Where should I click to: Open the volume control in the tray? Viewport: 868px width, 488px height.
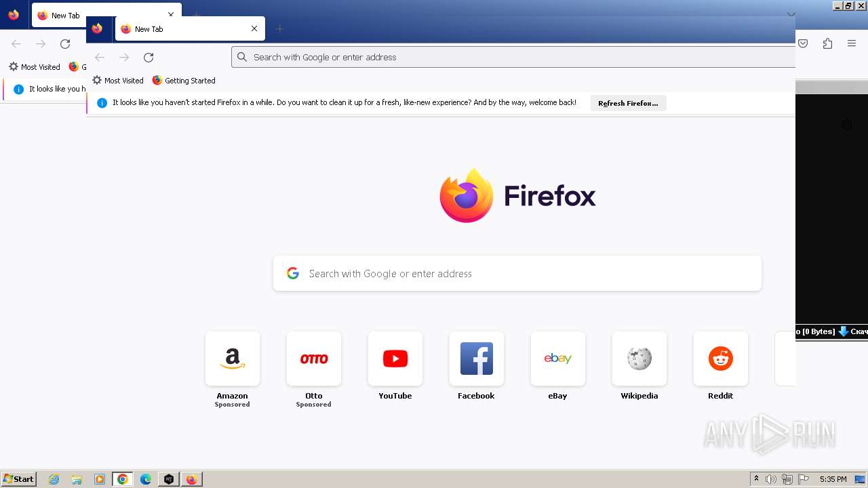771,479
